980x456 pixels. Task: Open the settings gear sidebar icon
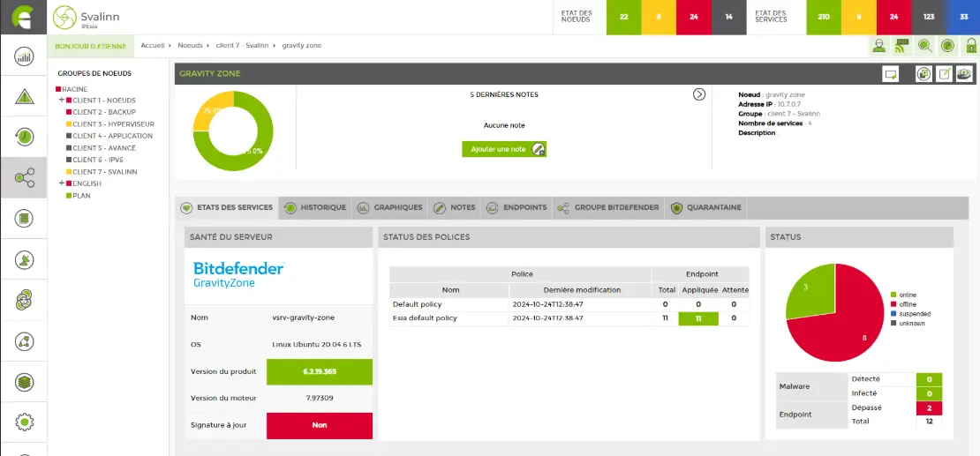click(x=24, y=422)
